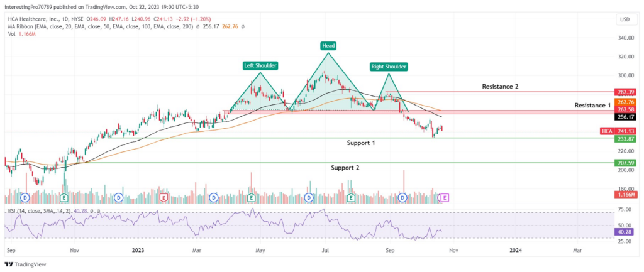Click the Resistance 2 text label
Image resolution: width=644 pixels, height=272 pixels.
500,87
